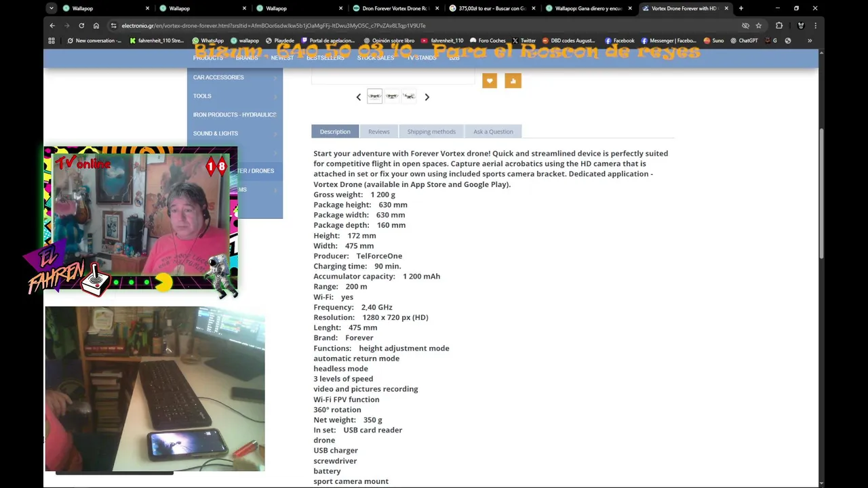Show previous product image with left arrow
The height and width of the screenshot is (488, 868).
click(359, 97)
